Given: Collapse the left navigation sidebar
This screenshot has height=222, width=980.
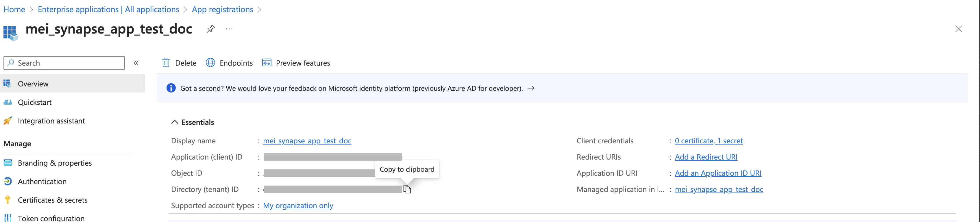Looking at the screenshot, I should point(136,63).
